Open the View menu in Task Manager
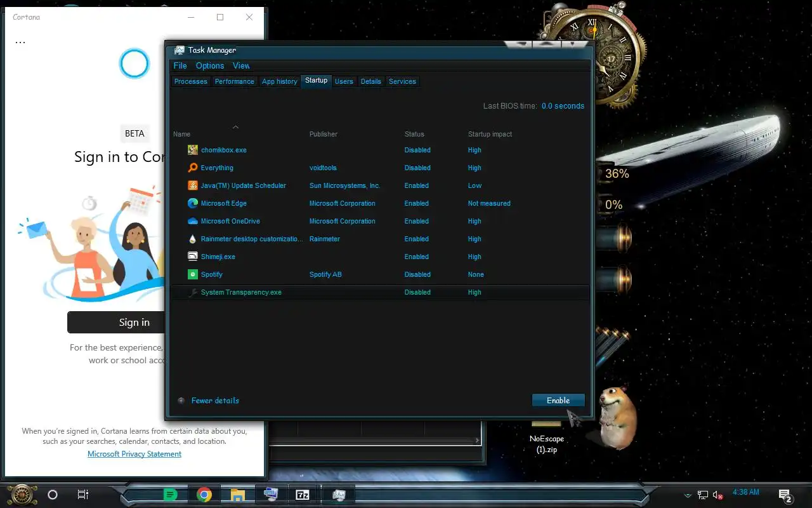The width and height of the screenshot is (812, 508). click(241, 65)
